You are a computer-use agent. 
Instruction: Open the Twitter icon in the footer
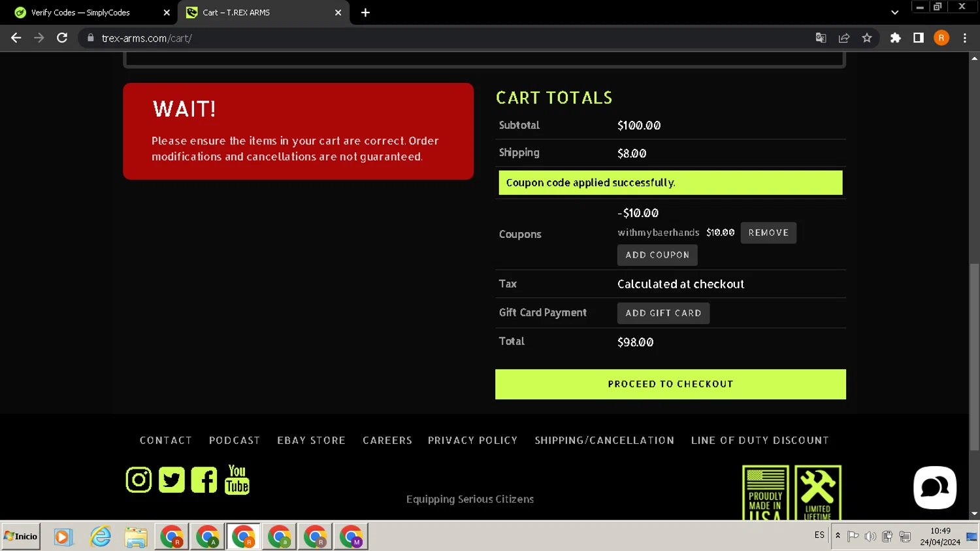coord(171,480)
